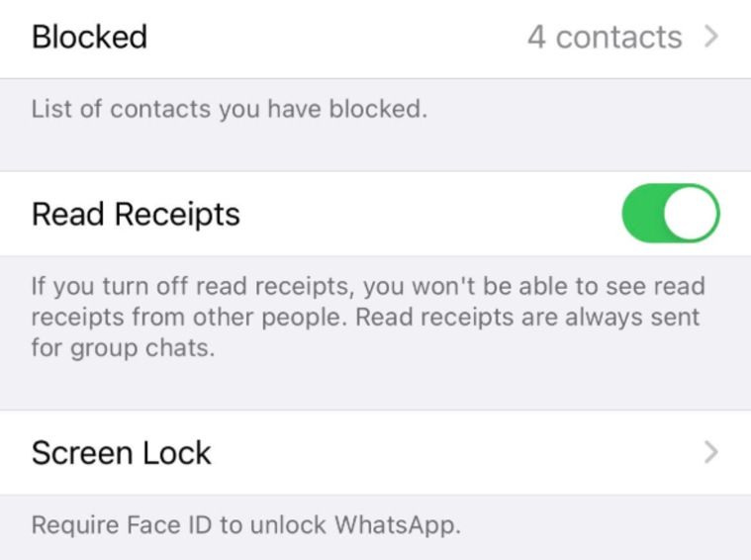Click 'List of contacts you have blocked.' caption
This screenshot has height=560, width=751.
pyautogui.click(x=229, y=109)
